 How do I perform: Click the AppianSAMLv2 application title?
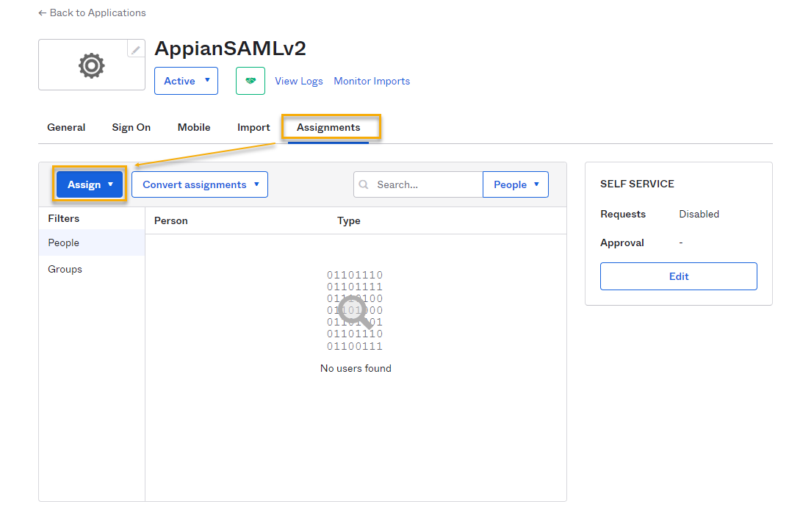230,48
